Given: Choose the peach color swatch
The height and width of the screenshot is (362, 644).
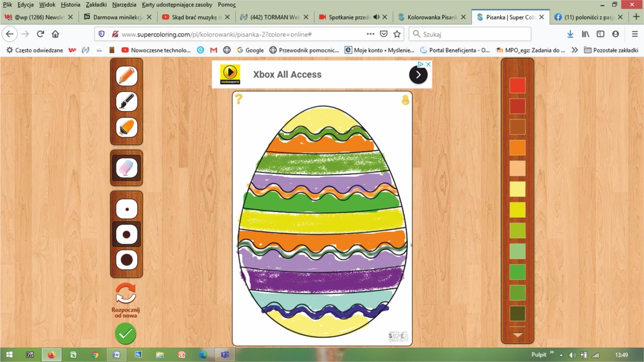Looking at the screenshot, I should coord(517,168).
